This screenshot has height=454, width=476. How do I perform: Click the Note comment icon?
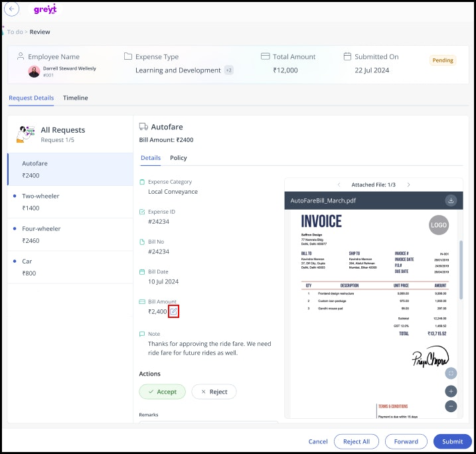pyautogui.click(x=142, y=334)
